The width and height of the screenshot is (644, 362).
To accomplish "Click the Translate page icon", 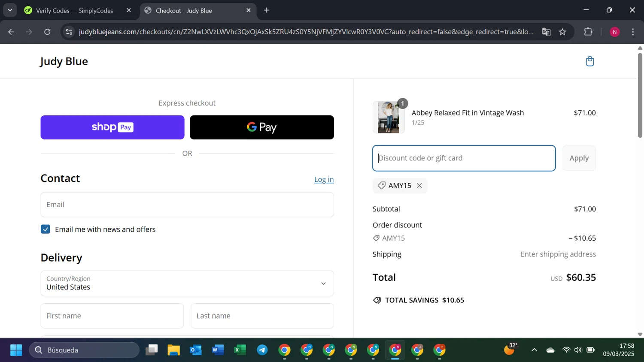I will coord(546,32).
